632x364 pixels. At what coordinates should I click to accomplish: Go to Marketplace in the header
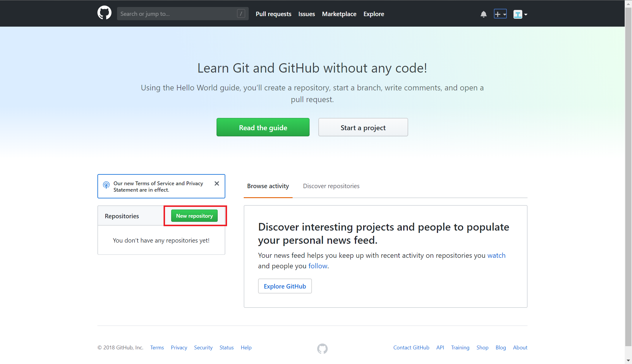tap(339, 14)
